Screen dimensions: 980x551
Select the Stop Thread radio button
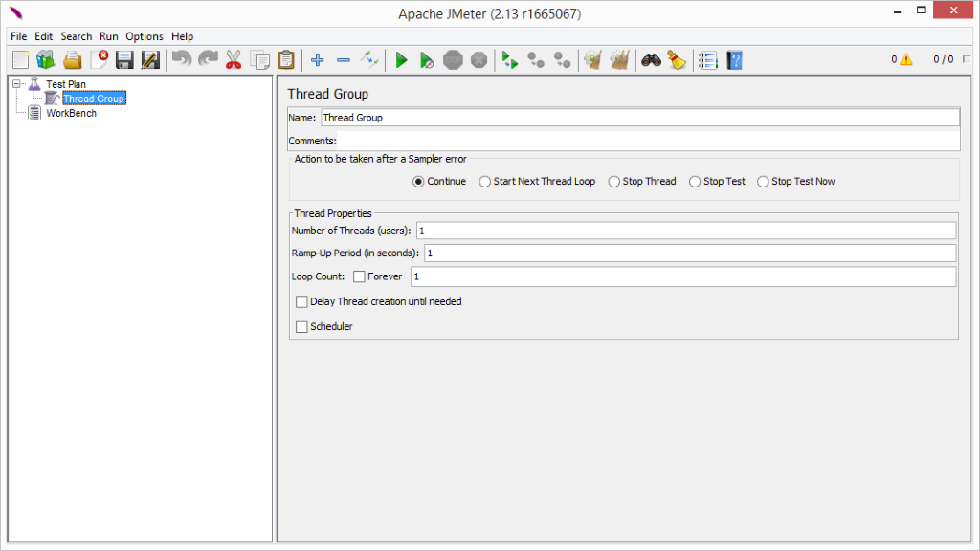pyautogui.click(x=614, y=182)
